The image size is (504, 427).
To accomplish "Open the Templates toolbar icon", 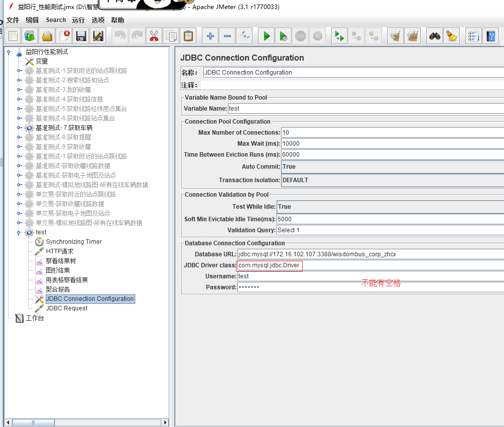I will pos(30,36).
